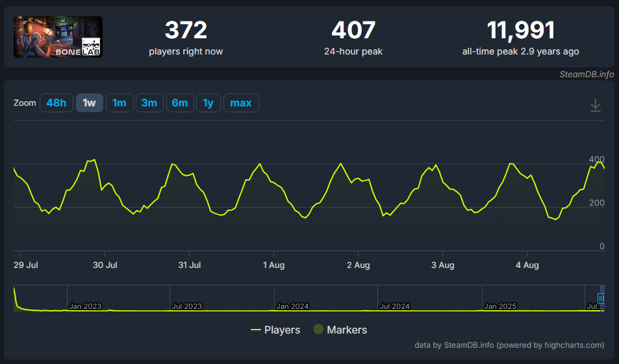Toggle the Players series in legend
This screenshot has height=364, width=619.
[275, 330]
